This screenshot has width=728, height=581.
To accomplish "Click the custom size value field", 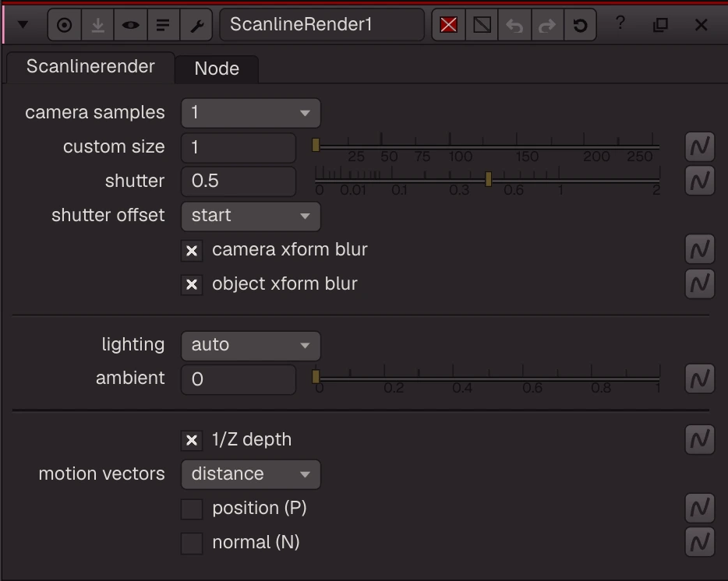I will 239,147.
